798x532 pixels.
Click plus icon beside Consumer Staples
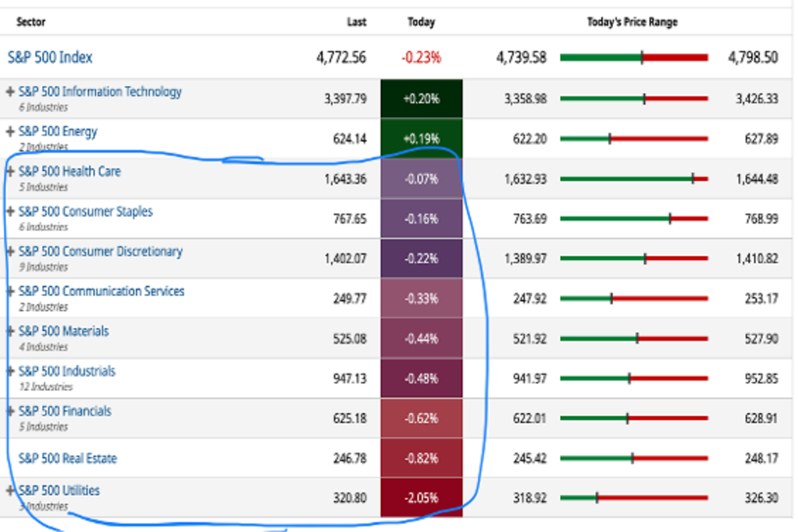pyautogui.click(x=10, y=211)
